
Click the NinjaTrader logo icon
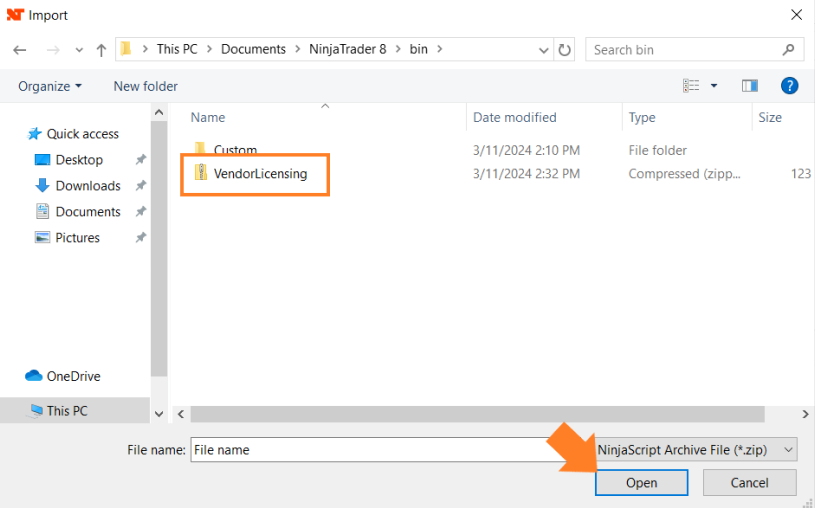[x=16, y=15]
